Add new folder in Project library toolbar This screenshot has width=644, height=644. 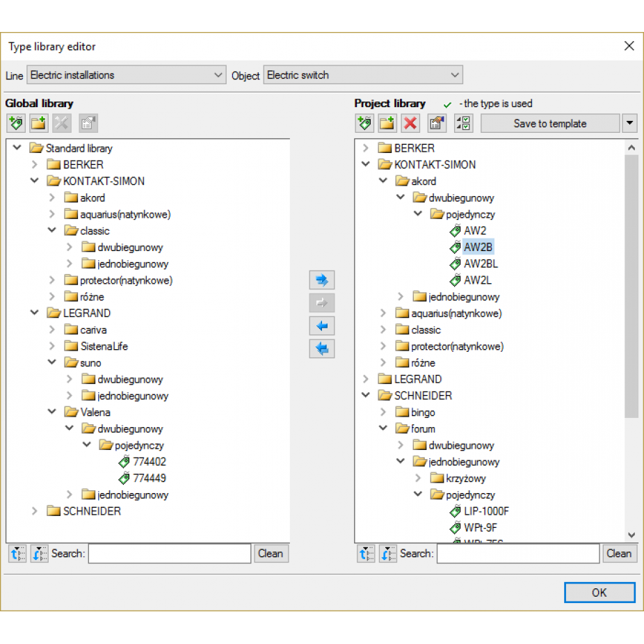coord(387,123)
